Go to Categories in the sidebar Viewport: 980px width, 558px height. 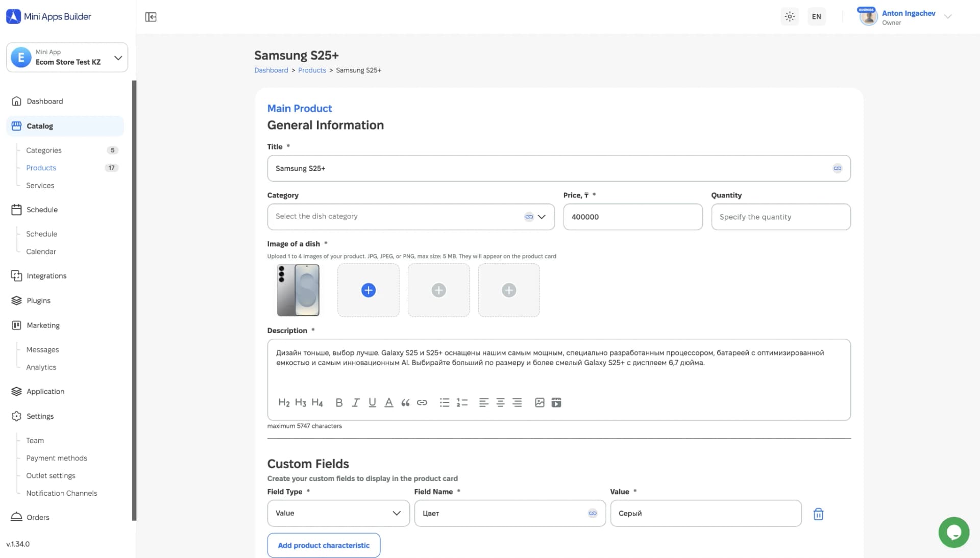click(x=44, y=150)
